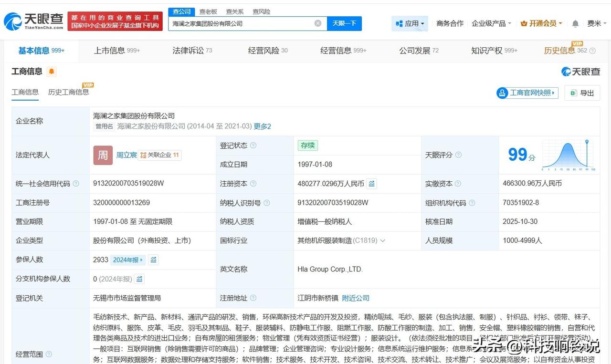Open the 经营风险 tab
This screenshot has width=611, height=364.
(x=268, y=51)
